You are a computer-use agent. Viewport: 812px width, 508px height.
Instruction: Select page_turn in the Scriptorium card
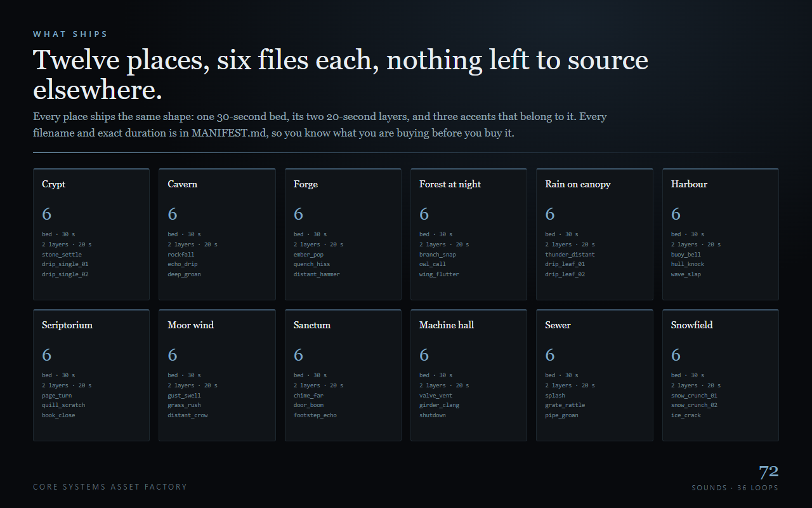56,396
